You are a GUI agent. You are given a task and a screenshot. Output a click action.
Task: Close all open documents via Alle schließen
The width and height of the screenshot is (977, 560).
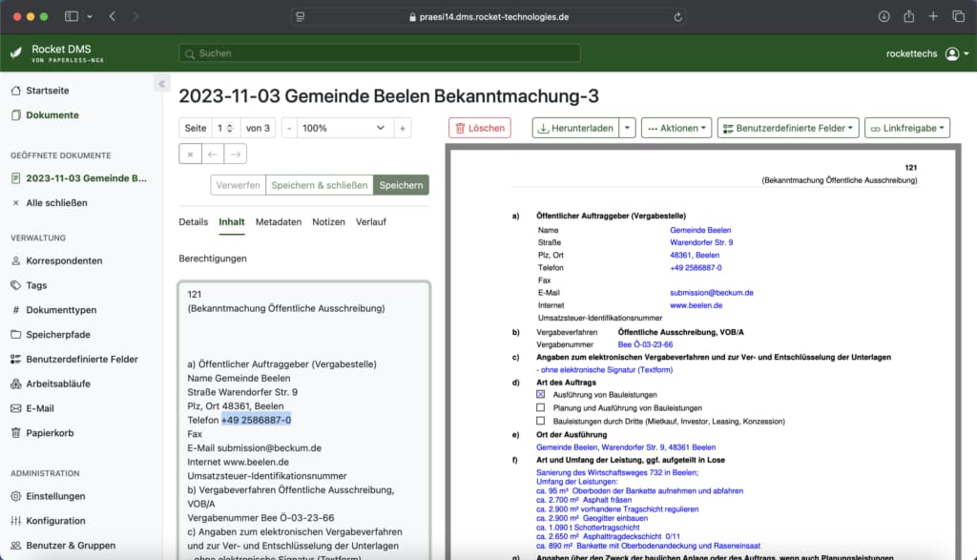[x=50, y=202]
